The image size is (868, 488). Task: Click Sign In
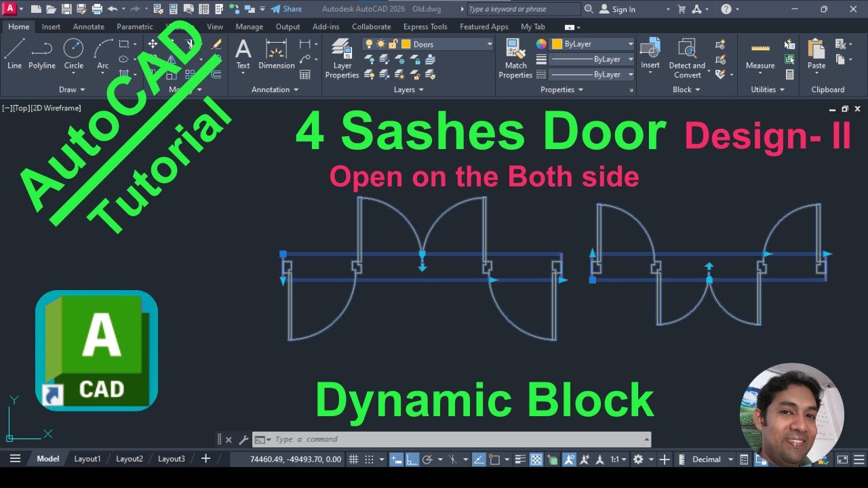[x=618, y=9]
